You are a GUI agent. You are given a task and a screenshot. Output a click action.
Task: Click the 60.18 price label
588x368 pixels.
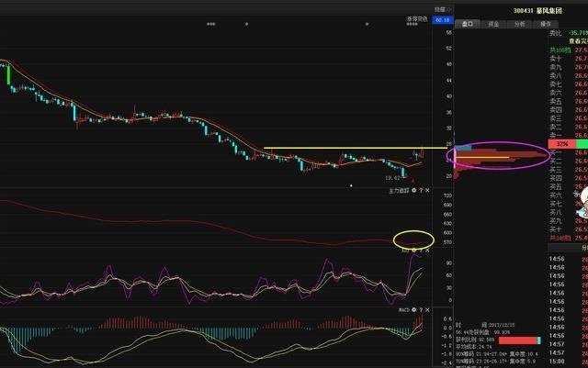(443, 19)
